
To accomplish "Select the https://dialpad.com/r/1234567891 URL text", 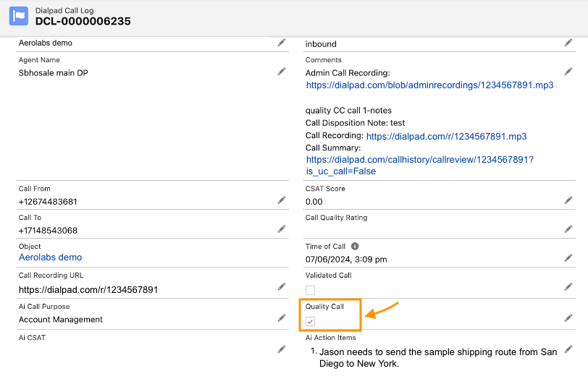I will 88,290.
